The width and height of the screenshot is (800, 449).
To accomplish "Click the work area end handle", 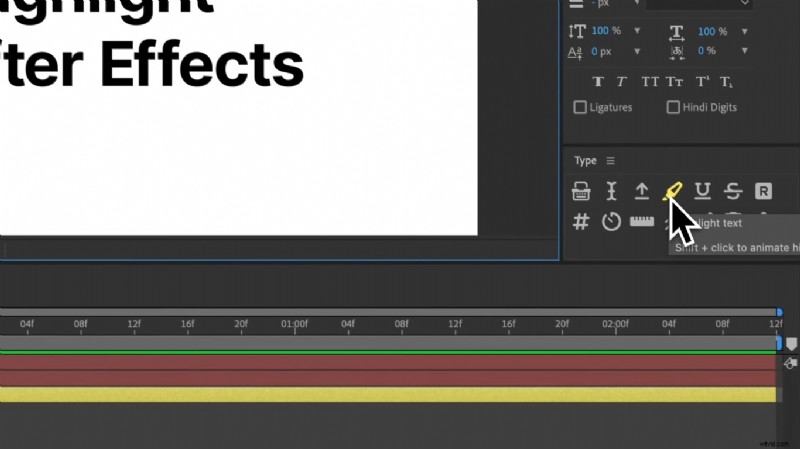I will click(779, 343).
